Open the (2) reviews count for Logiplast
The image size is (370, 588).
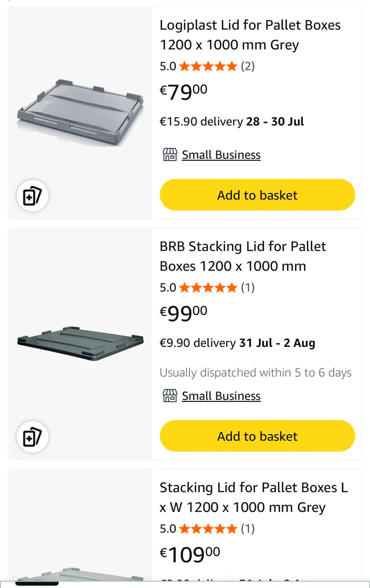pos(248,66)
